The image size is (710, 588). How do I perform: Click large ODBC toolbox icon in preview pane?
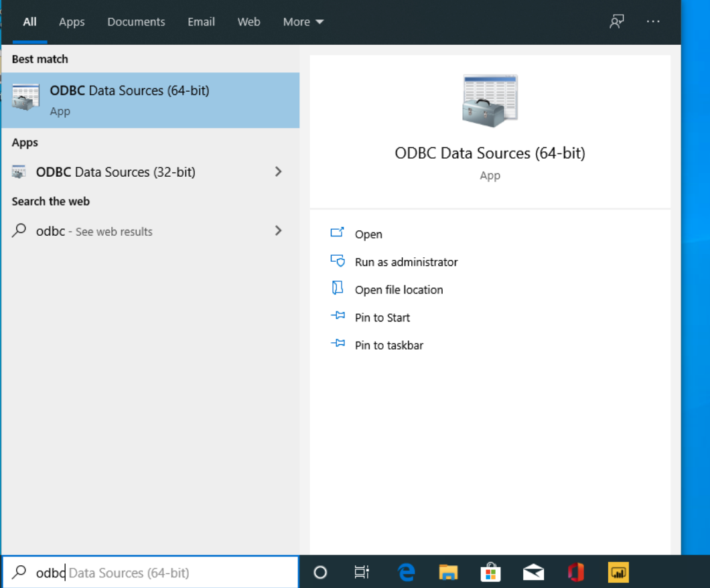click(490, 101)
